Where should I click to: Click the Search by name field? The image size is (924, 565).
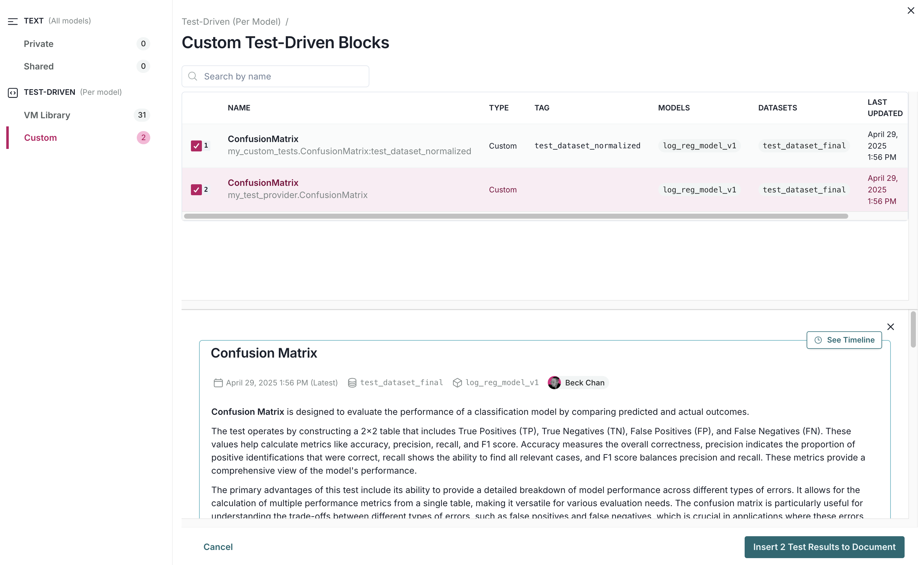click(275, 76)
